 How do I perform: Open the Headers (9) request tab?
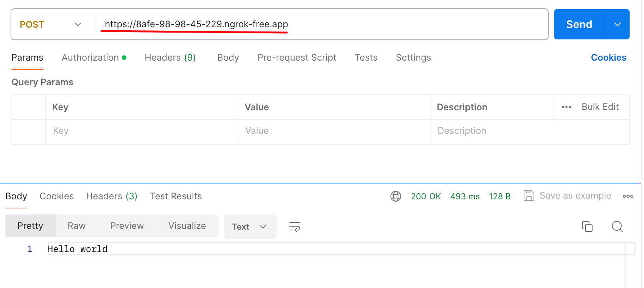170,58
